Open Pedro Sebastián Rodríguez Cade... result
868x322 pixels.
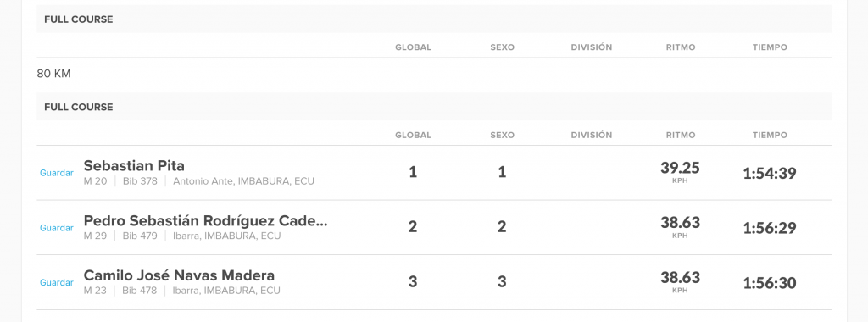[205, 221]
